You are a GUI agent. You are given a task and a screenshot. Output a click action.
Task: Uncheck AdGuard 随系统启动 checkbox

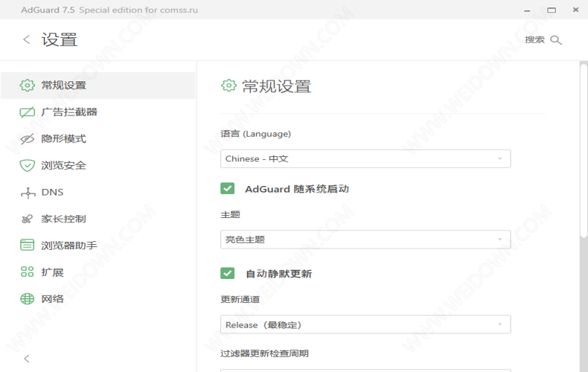[x=228, y=188]
